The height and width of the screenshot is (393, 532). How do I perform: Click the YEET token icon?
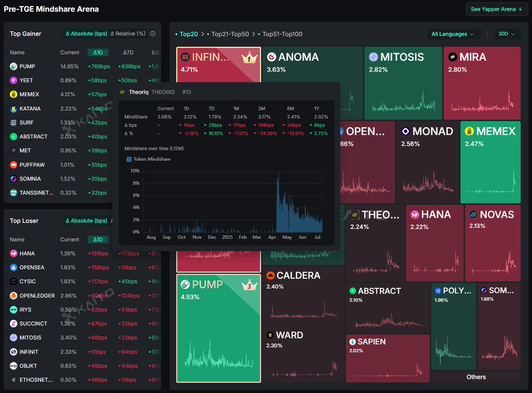pyautogui.click(x=14, y=80)
